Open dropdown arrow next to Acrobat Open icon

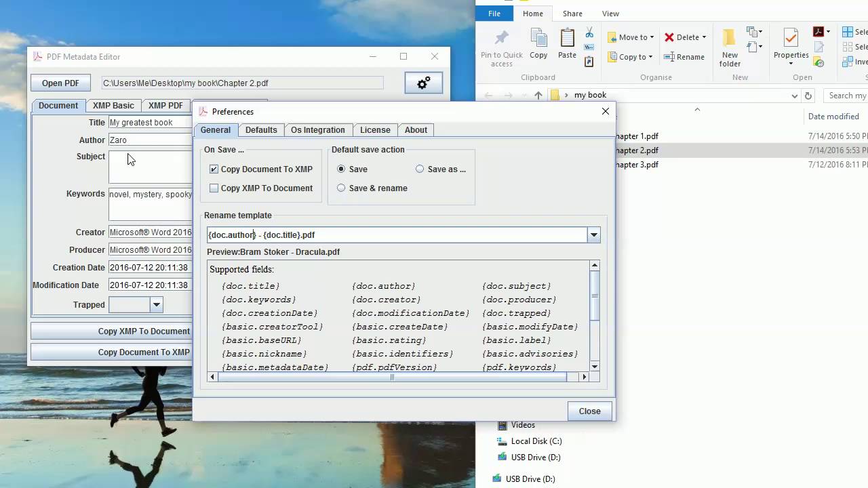tap(828, 32)
